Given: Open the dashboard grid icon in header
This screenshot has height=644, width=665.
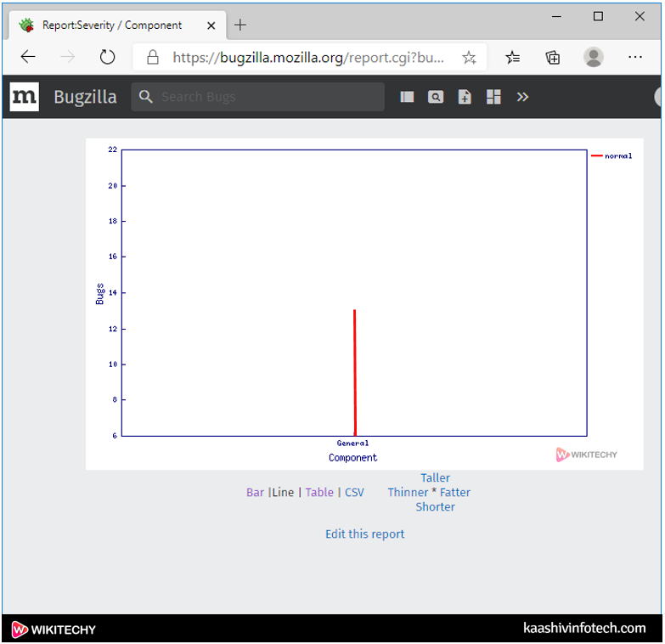Looking at the screenshot, I should pyautogui.click(x=493, y=97).
